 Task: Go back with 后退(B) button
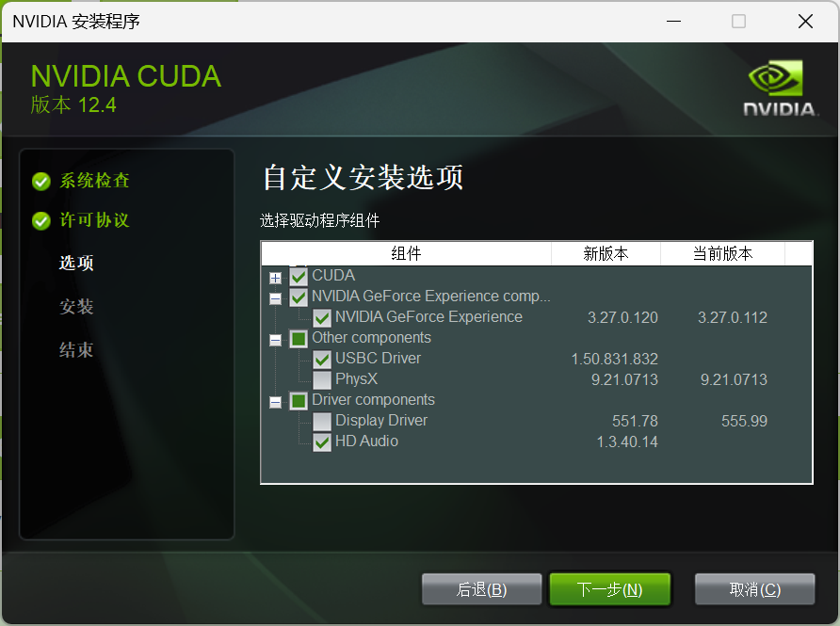481,589
